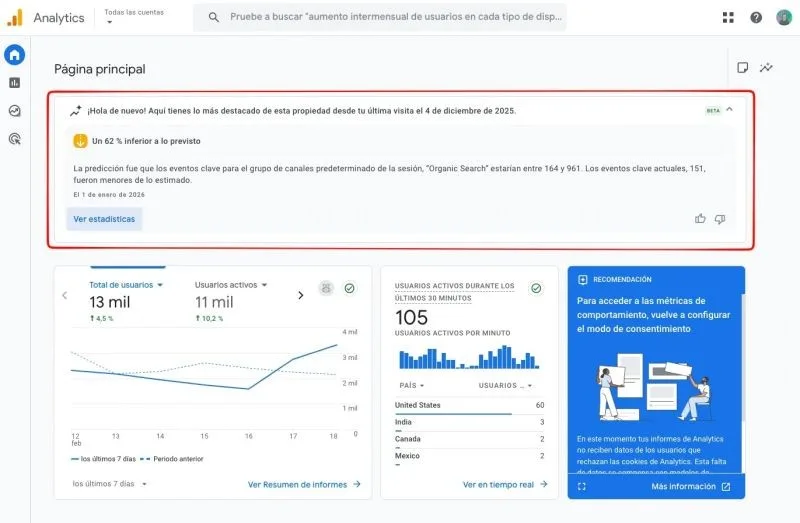Click the Ver estadísticas button

[104, 219]
